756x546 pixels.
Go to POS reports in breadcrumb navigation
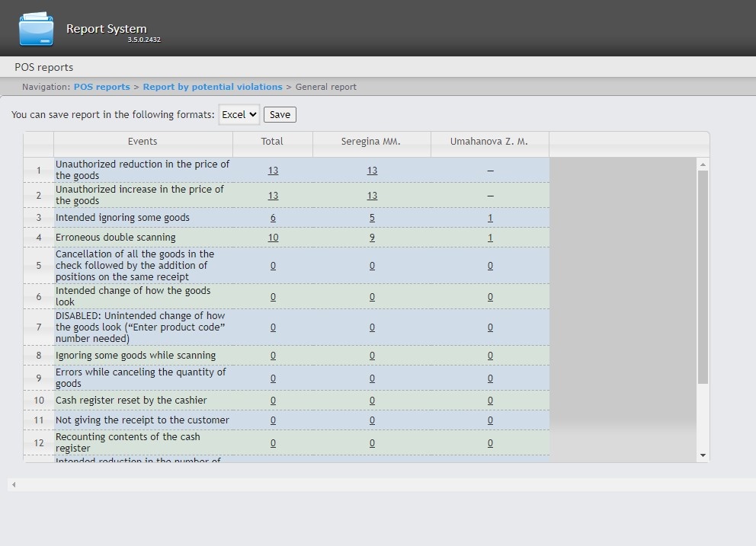coord(101,87)
